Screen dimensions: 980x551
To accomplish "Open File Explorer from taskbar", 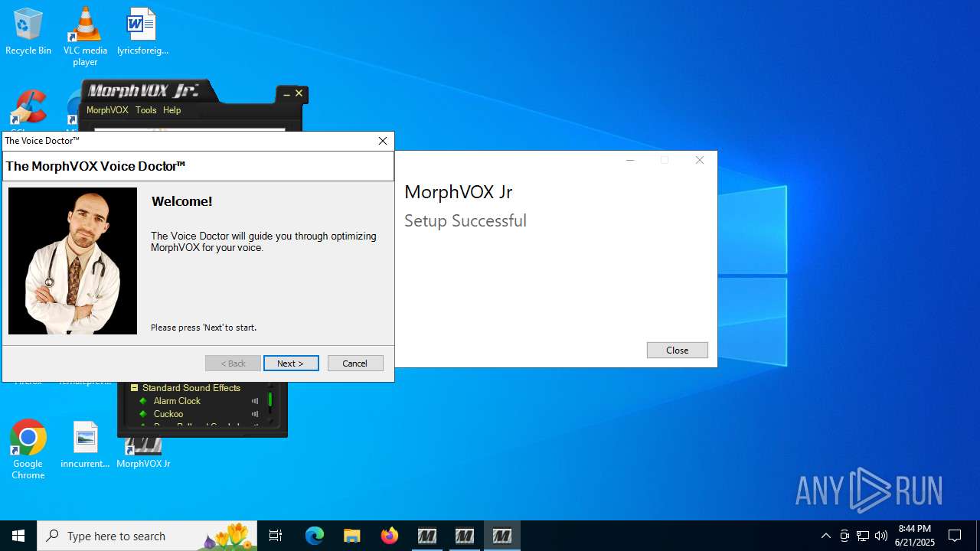I will point(352,536).
